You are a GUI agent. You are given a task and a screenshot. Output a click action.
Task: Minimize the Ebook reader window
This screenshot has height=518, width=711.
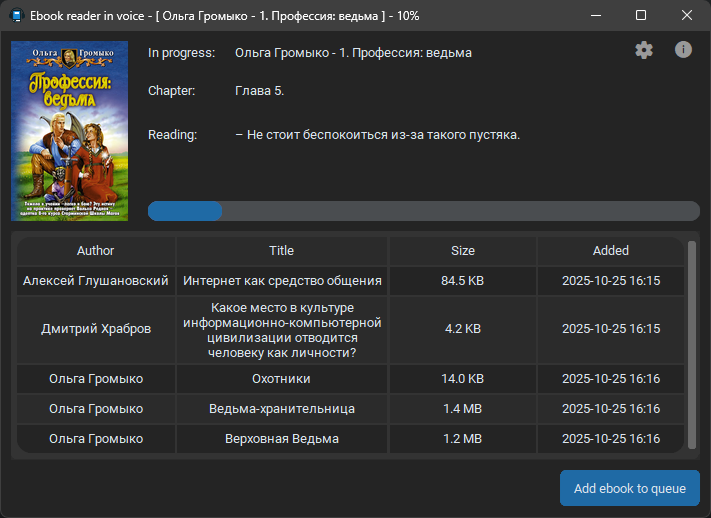click(596, 15)
